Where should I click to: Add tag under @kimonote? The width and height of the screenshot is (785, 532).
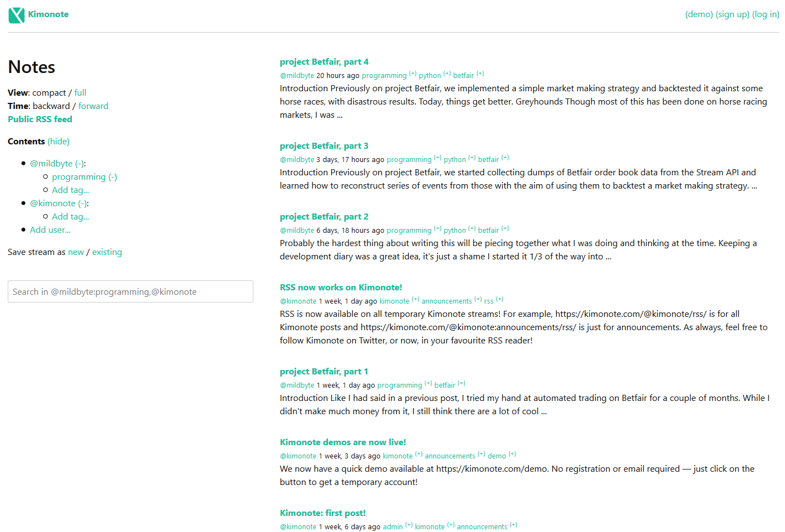[70, 217]
